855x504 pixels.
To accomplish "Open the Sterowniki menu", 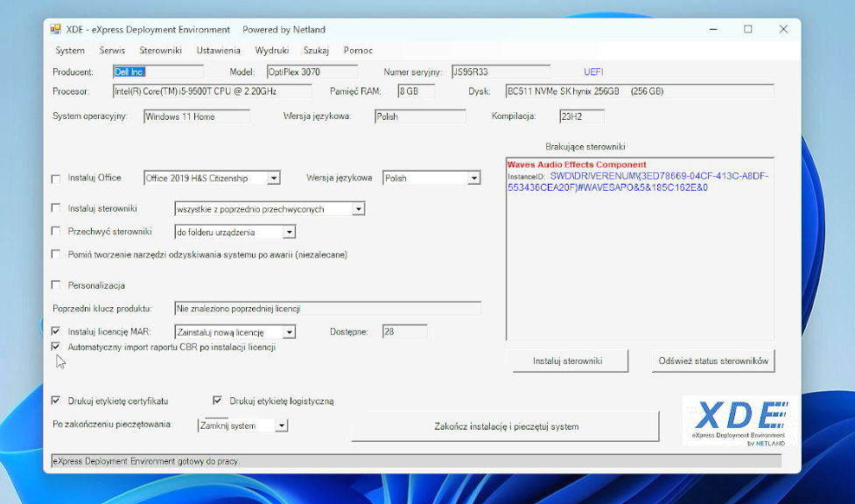I will pyautogui.click(x=160, y=51).
